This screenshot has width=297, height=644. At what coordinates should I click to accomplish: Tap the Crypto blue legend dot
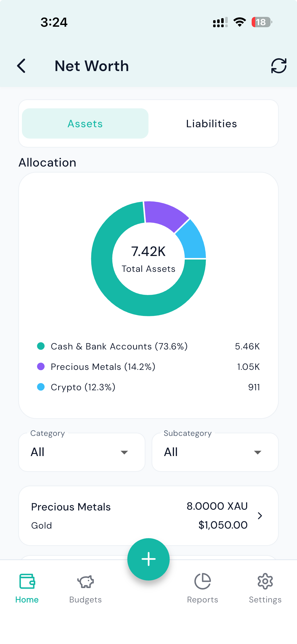pos(41,387)
